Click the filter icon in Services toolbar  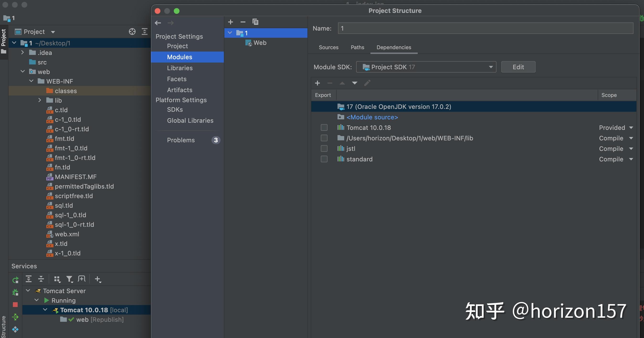tap(69, 279)
